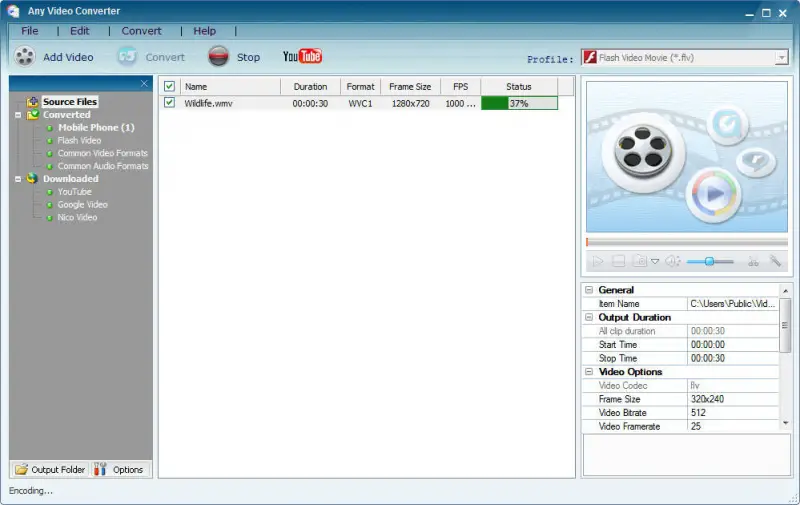Click the Video Framerate value 25
Viewport: 800px width, 505px height.
(733, 426)
